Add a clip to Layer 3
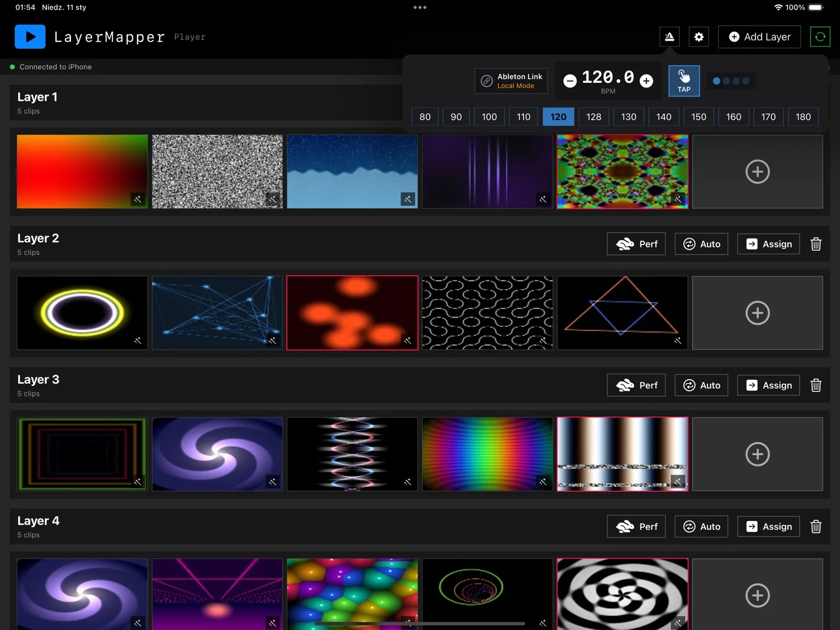 [758, 454]
